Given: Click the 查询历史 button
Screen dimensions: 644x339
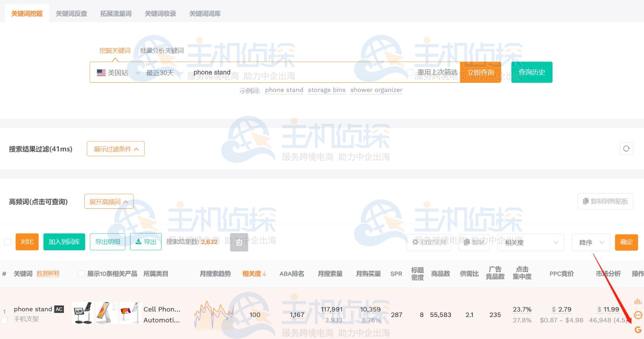Looking at the screenshot, I should [532, 72].
